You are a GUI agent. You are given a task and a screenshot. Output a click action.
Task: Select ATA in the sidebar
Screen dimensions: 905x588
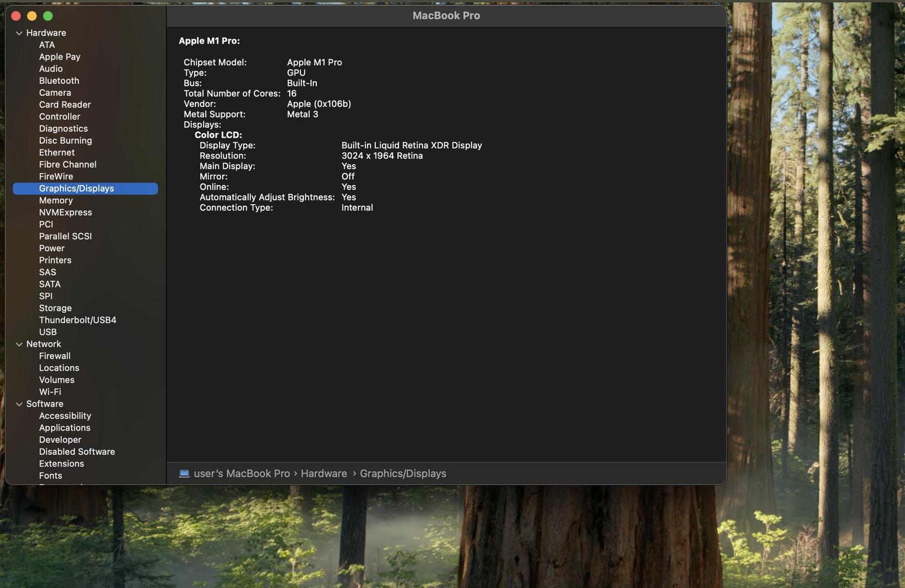[x=47, y=45]
